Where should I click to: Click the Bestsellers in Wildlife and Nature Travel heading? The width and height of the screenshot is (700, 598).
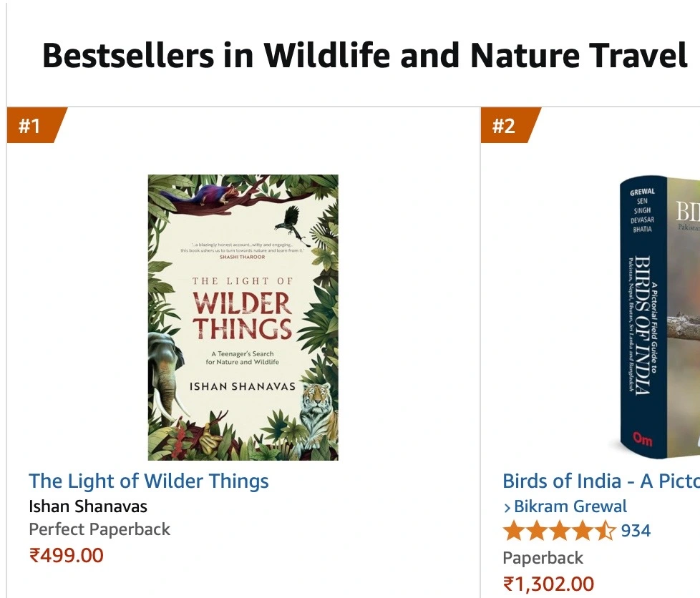(x=365, y=56)
